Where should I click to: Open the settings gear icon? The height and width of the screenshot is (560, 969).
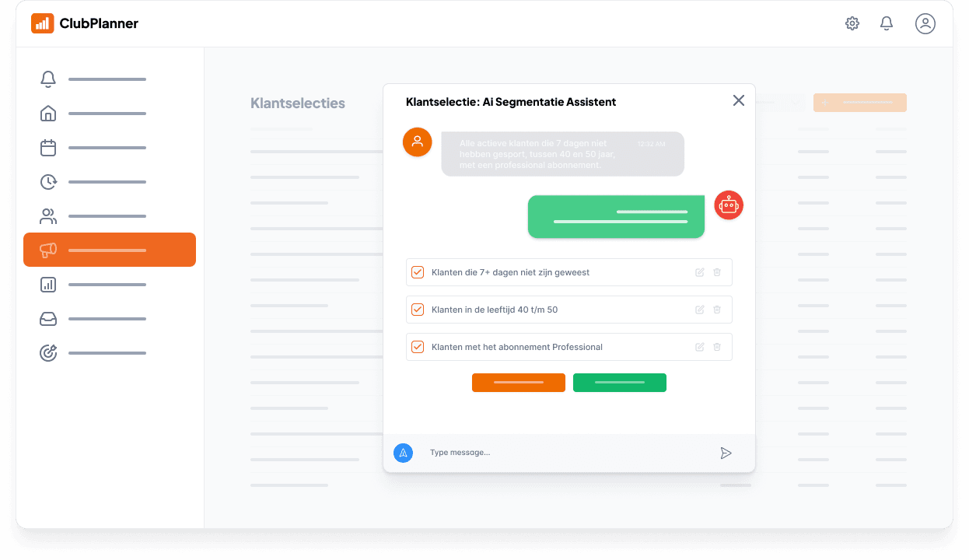(852, 23)
